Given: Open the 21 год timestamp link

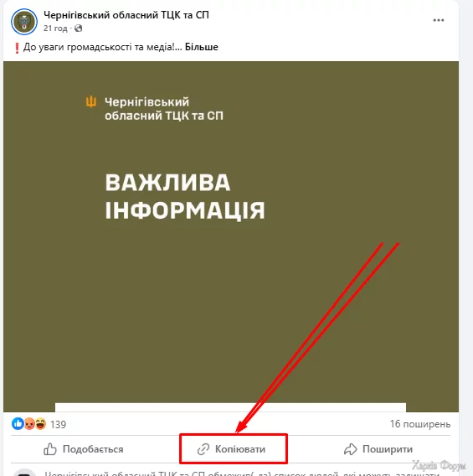Looking at the screenshot, I should click(x=55, y=28).
